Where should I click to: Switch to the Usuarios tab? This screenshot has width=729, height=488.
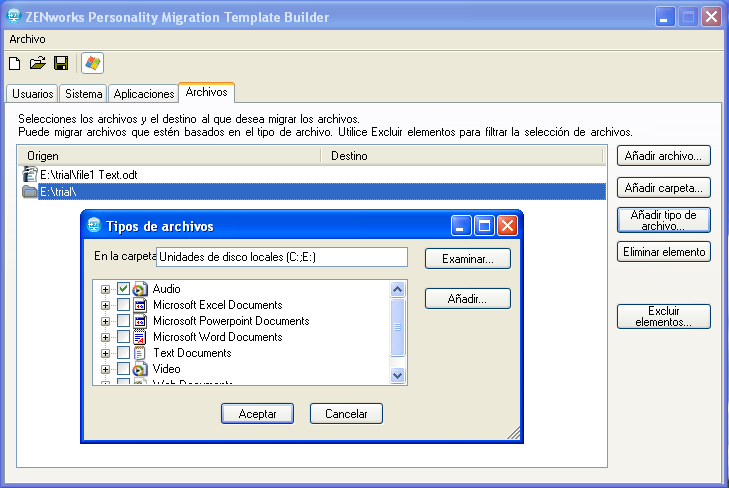pos(33,94)
